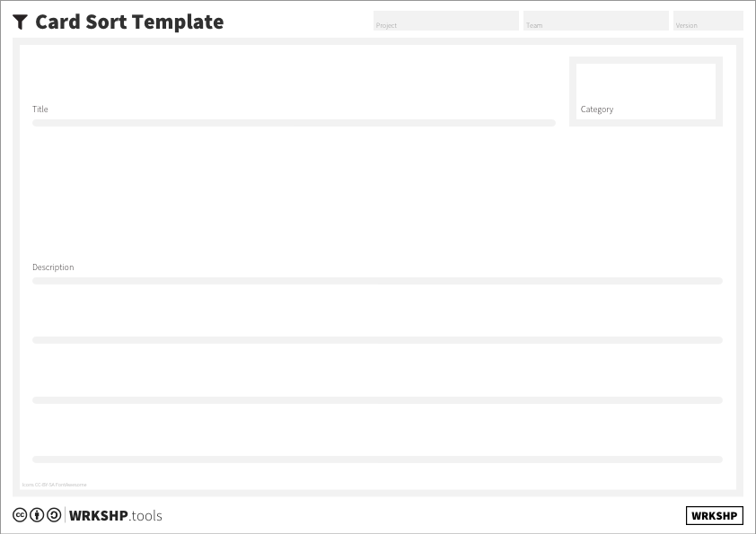Select the Team field in the header

click(595, 21)
